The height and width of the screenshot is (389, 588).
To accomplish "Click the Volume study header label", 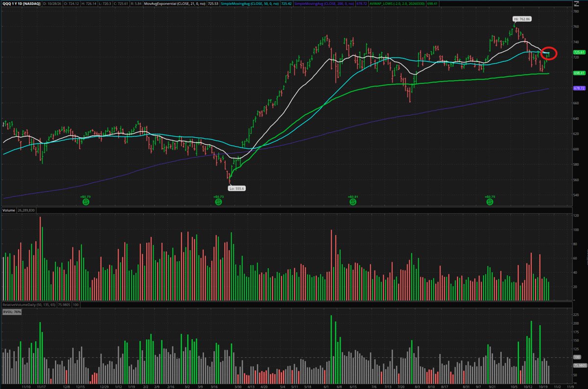I will [x=9, y=211].
